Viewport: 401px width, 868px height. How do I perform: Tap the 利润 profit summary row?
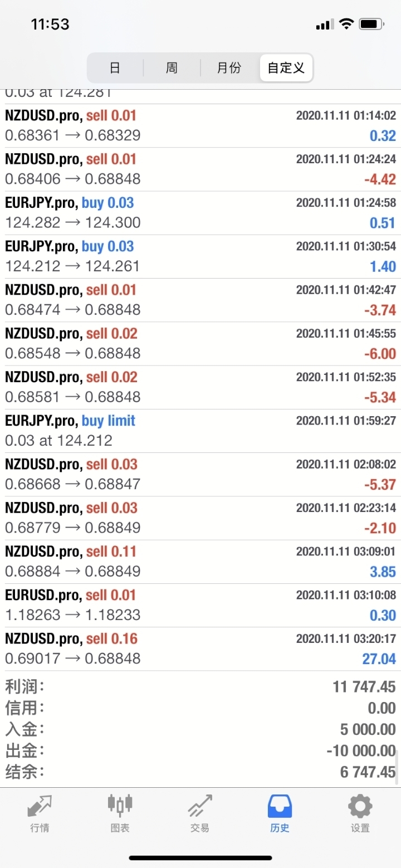tap(200, 686)
